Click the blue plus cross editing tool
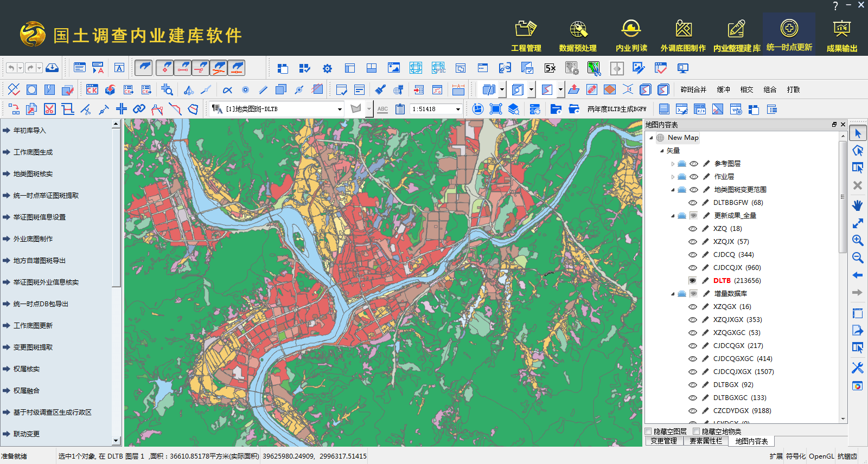868x464 pixels. [x=122, y=109]
